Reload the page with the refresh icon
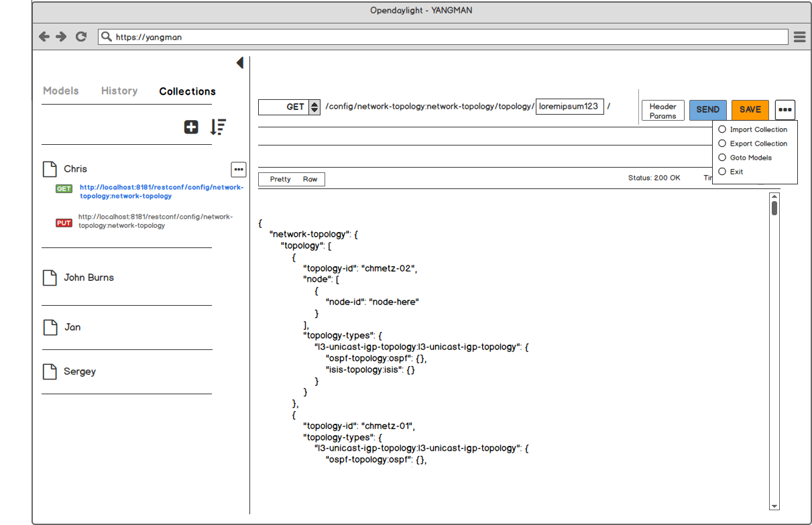Screen dimensions: 812x525 point(81,37)
